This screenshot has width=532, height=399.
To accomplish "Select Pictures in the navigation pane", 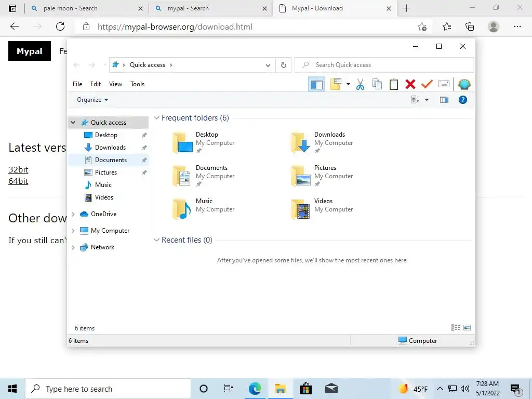I will 105,172.
